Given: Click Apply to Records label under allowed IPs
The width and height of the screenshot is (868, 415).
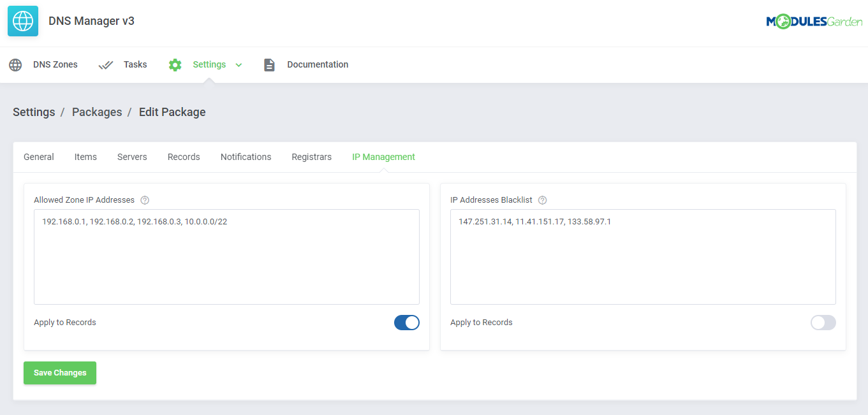Looking at the screenshot, I should [65, 323].
